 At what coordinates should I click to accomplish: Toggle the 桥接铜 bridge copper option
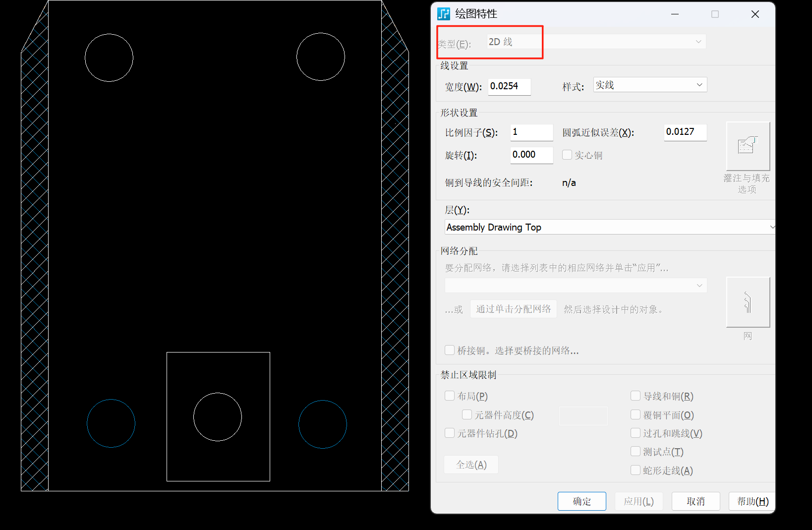[x=450, y=350]
